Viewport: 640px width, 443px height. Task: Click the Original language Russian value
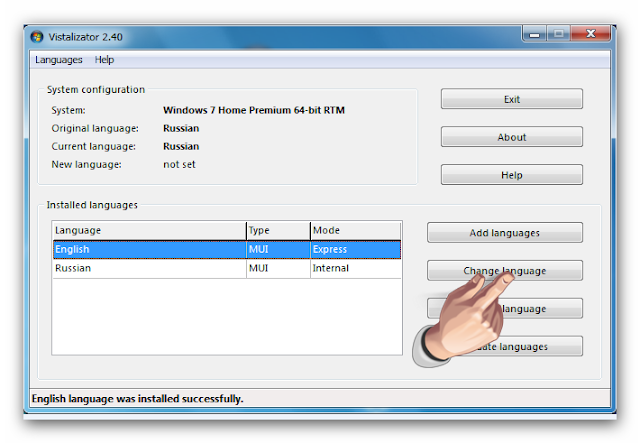[181, 129]
